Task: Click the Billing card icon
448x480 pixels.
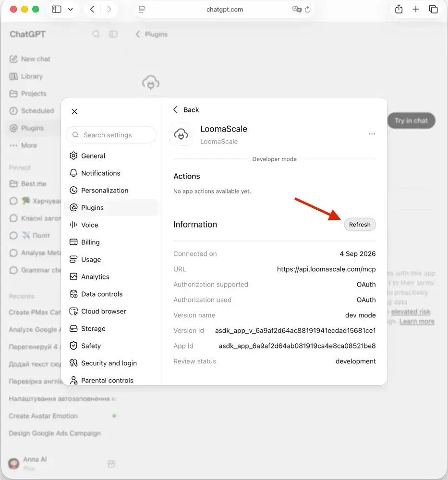Action: tap(73, 242)
